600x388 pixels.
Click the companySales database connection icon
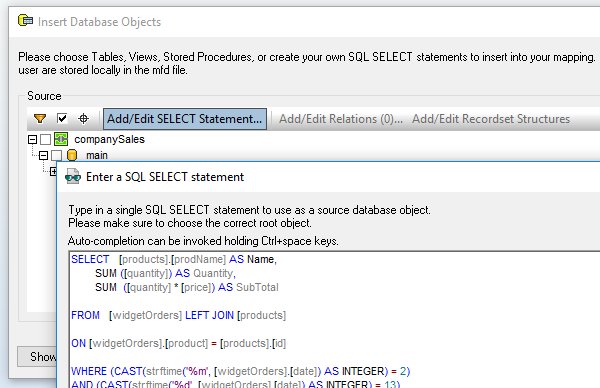tap(61, 139)
